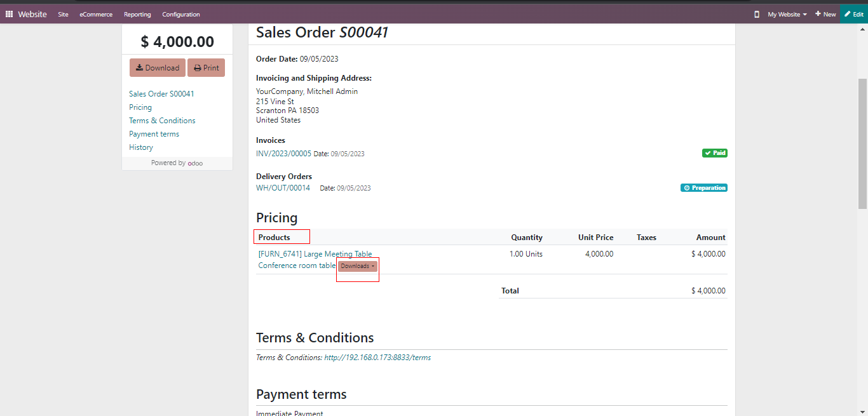
Task: Click the plus New button
Action: tap(825, 14)
